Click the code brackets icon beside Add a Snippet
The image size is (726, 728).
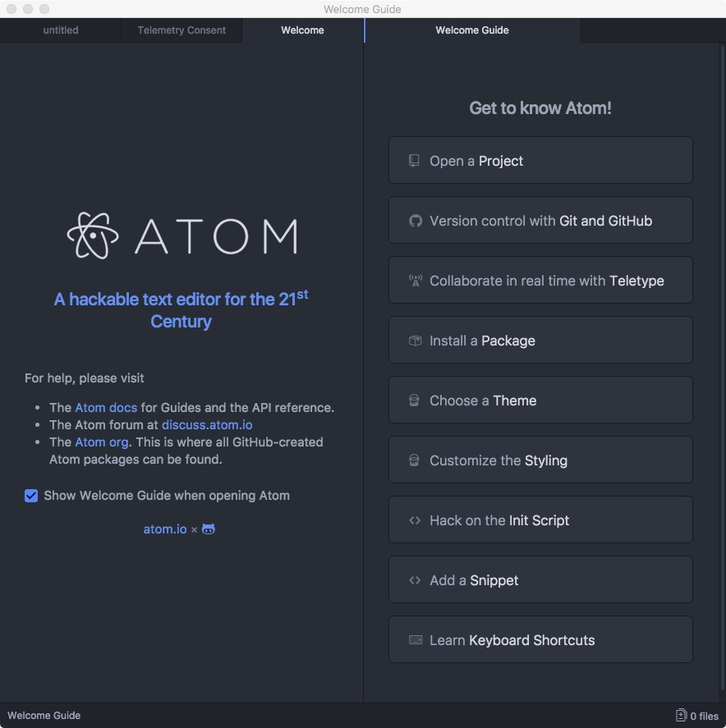click(x=415, y=580)
